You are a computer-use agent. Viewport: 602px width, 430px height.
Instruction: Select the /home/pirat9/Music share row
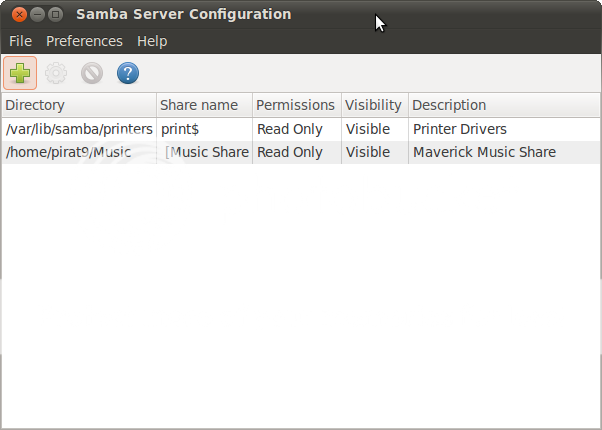301,152
